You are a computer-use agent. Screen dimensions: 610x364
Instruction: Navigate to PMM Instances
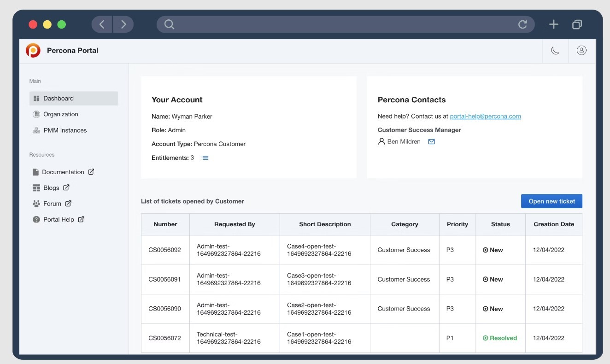pos(65,130)
